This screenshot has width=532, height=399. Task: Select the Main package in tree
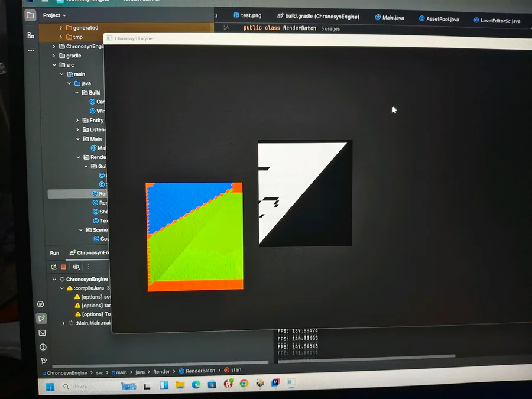[92, 139]
